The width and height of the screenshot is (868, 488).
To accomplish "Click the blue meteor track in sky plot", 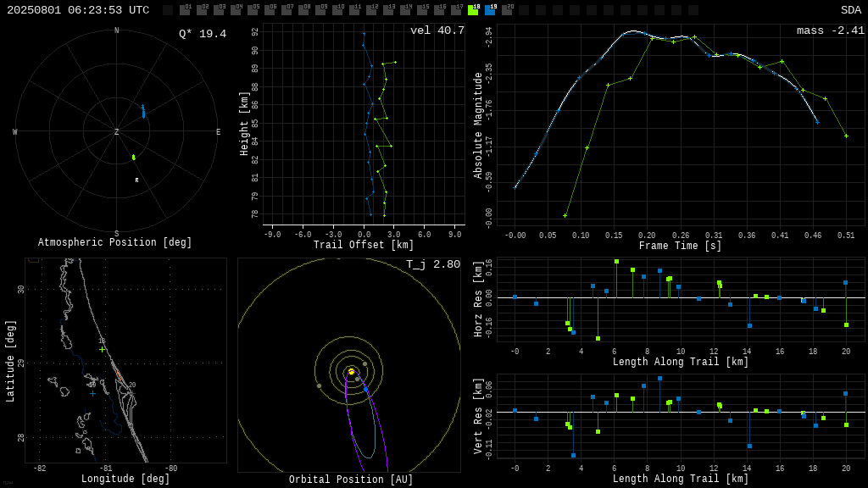I will (143, 111).
